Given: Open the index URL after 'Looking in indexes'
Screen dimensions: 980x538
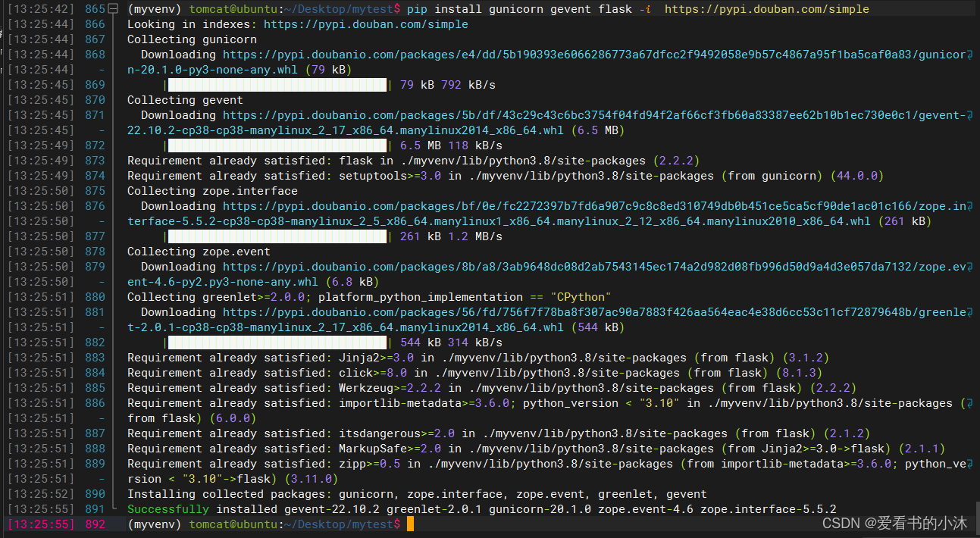Looking at the screenshot, I should point(365,24).
